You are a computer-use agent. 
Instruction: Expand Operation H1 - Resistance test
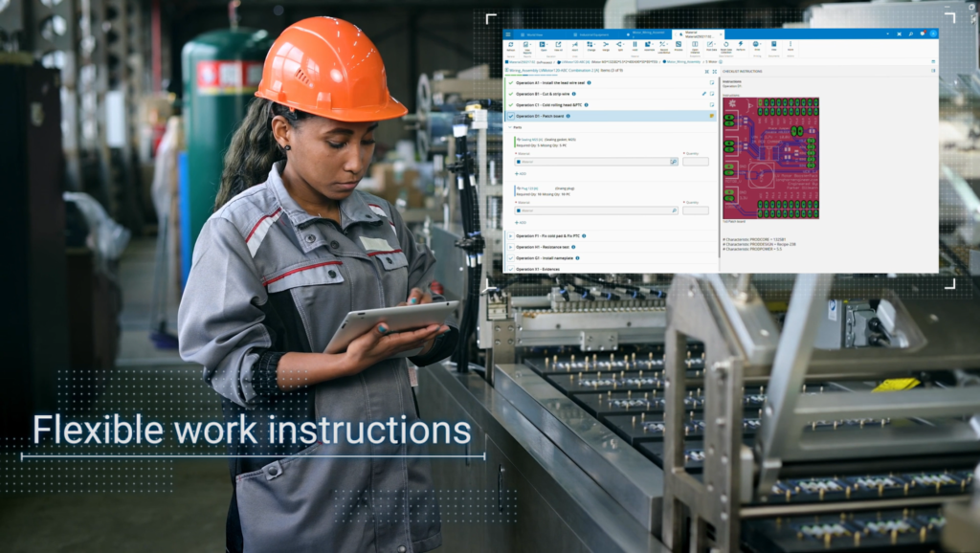(x=511, y=247)
